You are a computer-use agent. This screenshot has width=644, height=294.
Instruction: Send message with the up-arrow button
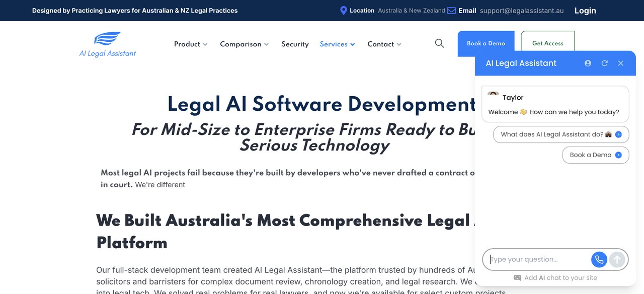tap(617, 260)
